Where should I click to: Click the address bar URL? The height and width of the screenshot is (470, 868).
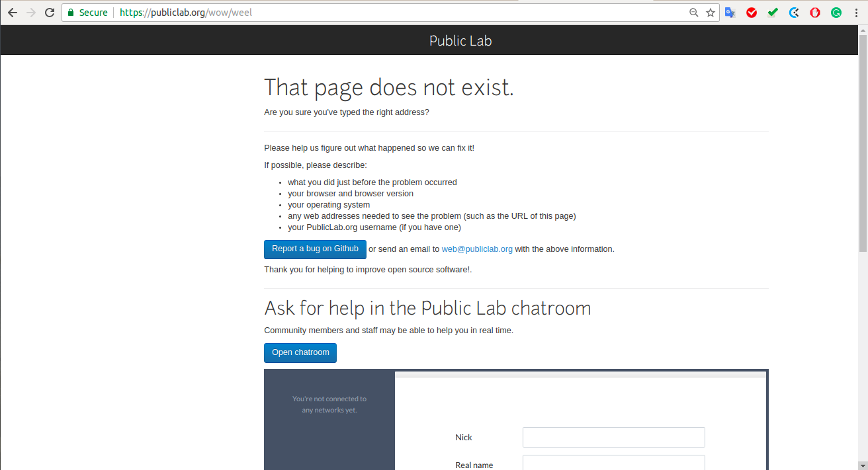(186, 13)
